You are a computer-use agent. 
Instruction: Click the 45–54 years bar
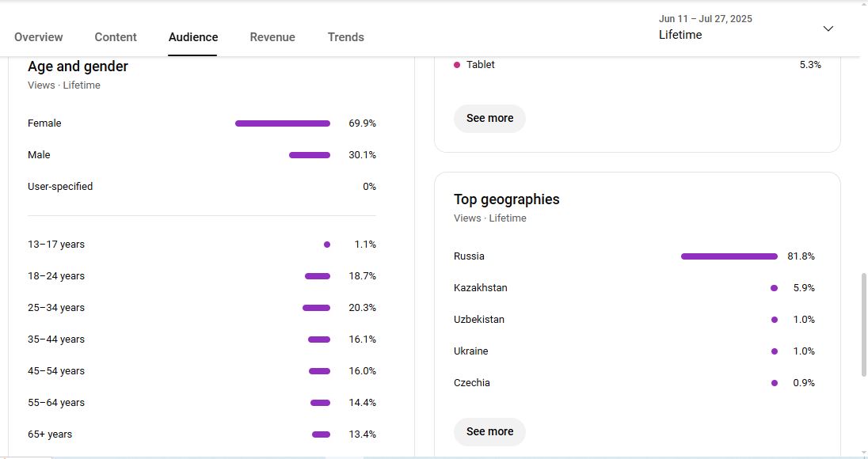[x=319, y=371]
